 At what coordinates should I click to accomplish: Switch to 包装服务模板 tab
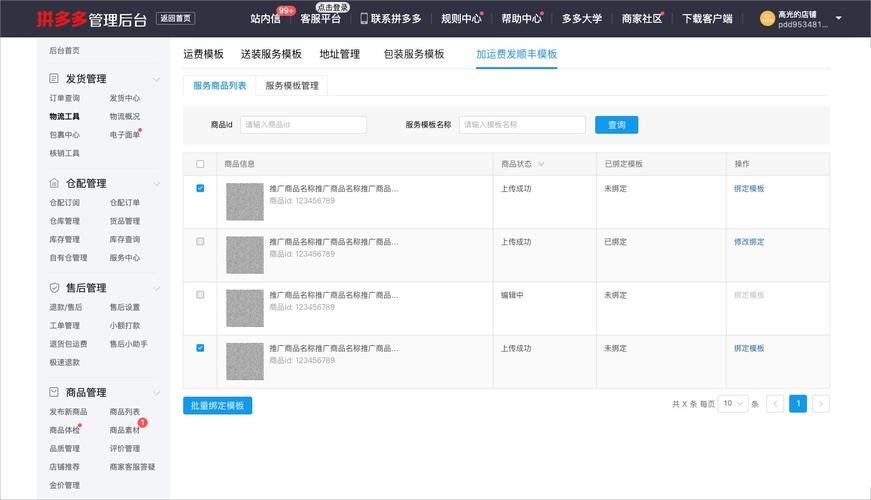pos(414,54)
